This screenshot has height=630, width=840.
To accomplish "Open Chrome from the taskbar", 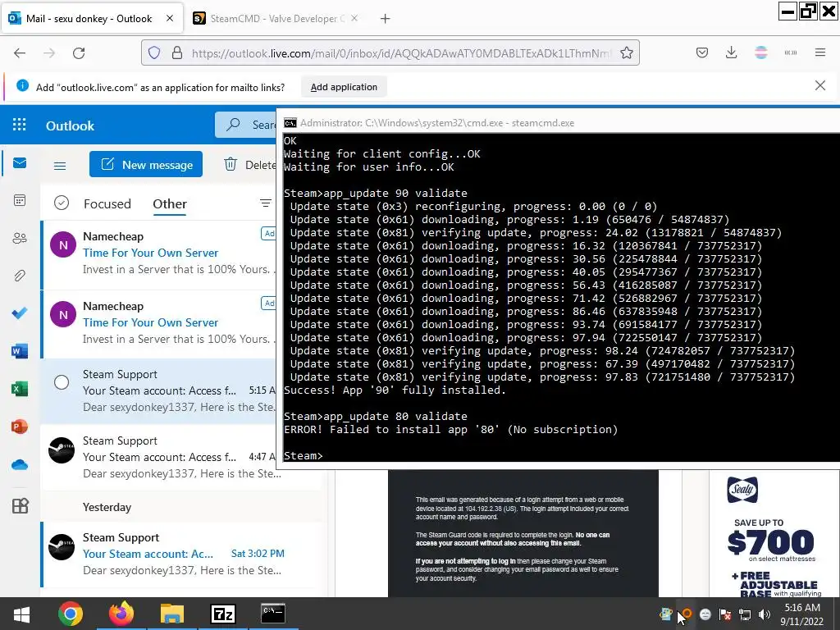I will point(71,614).
